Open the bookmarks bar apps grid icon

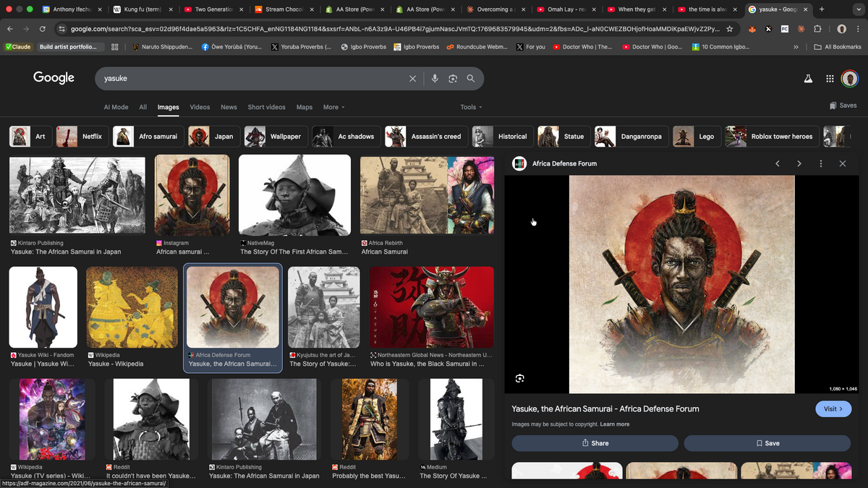pos(114,47)
